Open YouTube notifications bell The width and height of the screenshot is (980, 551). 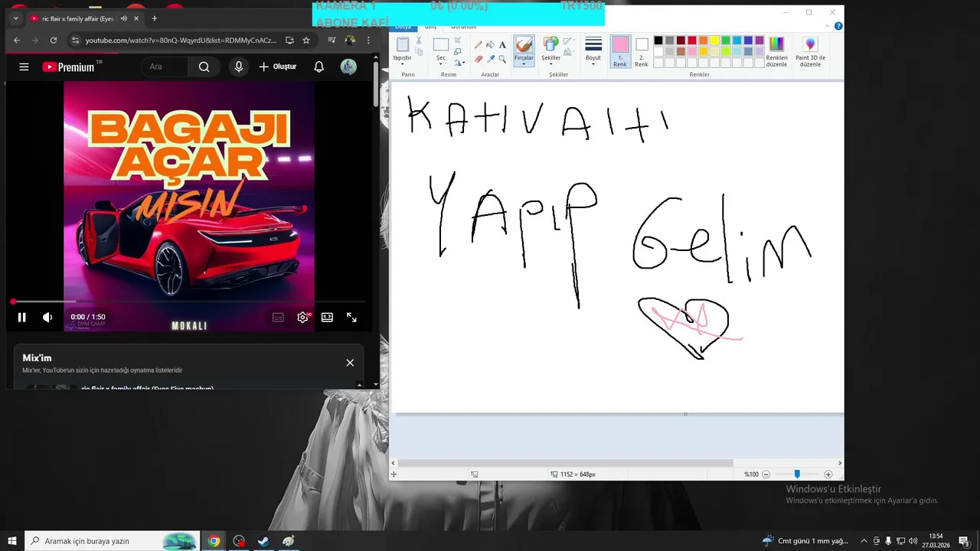(318, 67)
